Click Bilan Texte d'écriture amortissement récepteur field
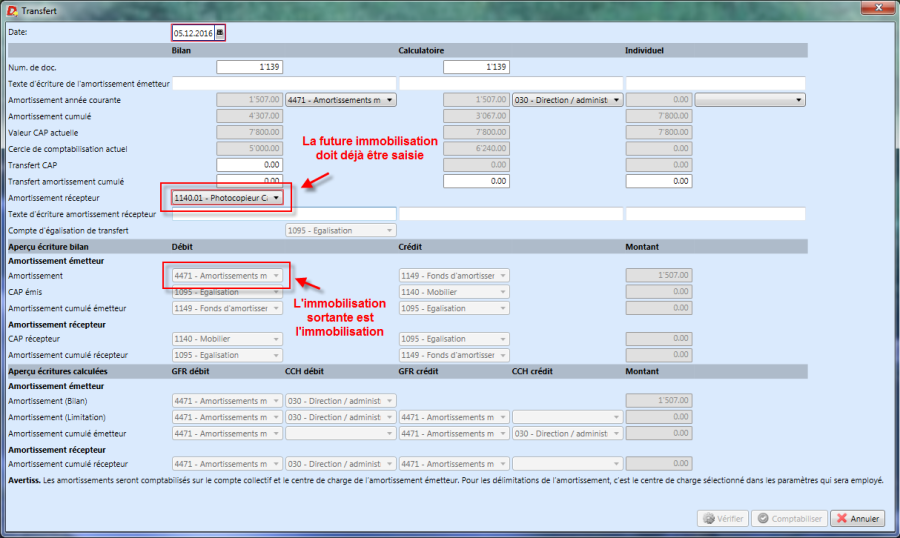 (x=284, y=214)
